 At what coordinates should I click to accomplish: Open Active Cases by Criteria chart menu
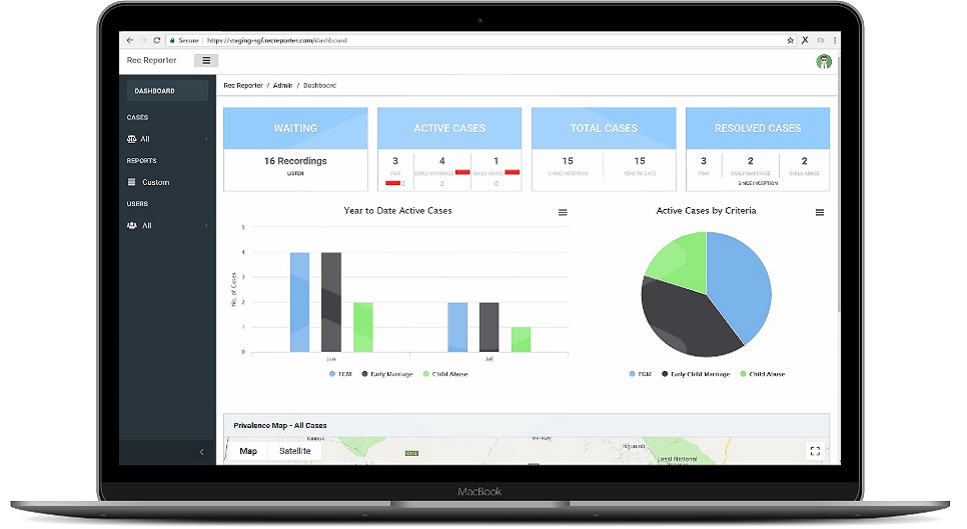[x=820, y=212]
